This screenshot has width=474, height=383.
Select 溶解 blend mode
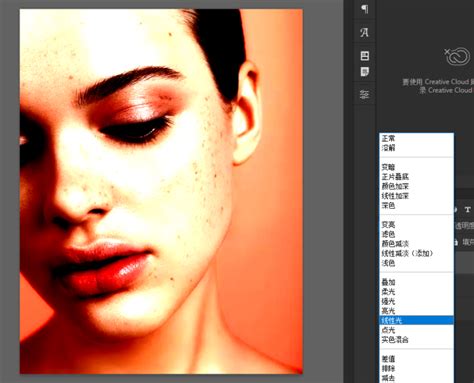(388, 148)
